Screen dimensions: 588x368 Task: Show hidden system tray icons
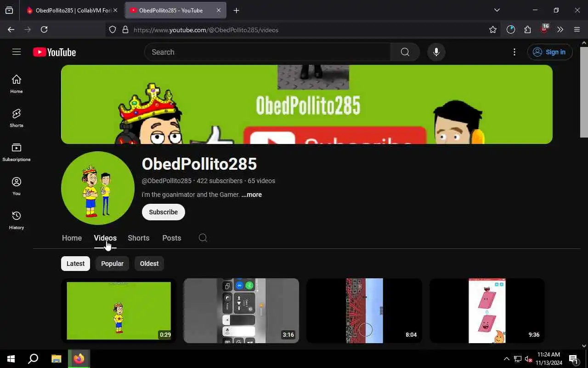506,359
